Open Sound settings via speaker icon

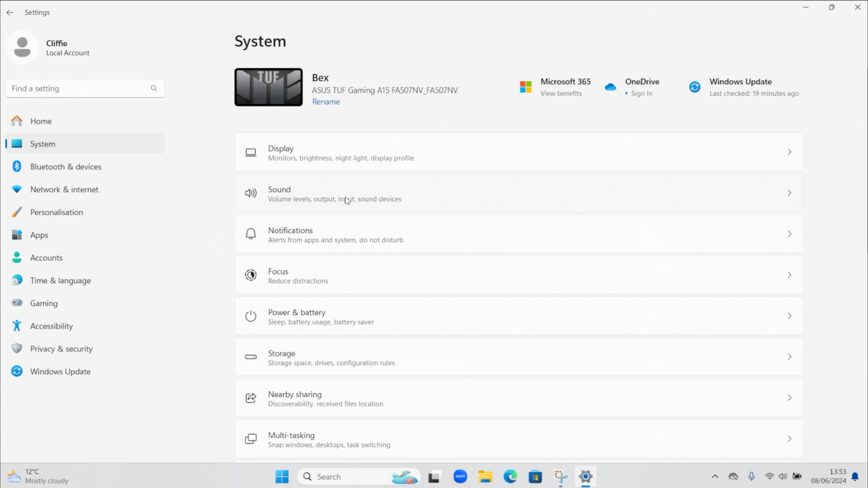click(x=250, y=193)
